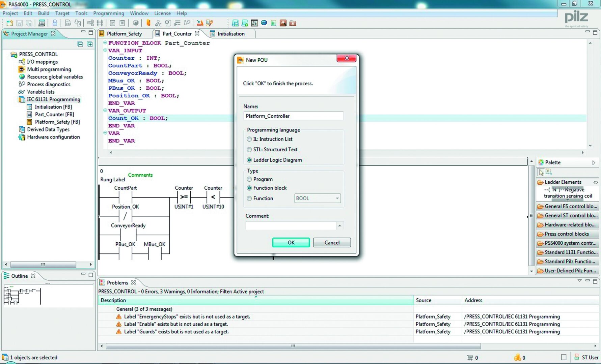Collapse the Palette panel with its arrow
The image size is (601, 364).
click(x=594, y=162)
